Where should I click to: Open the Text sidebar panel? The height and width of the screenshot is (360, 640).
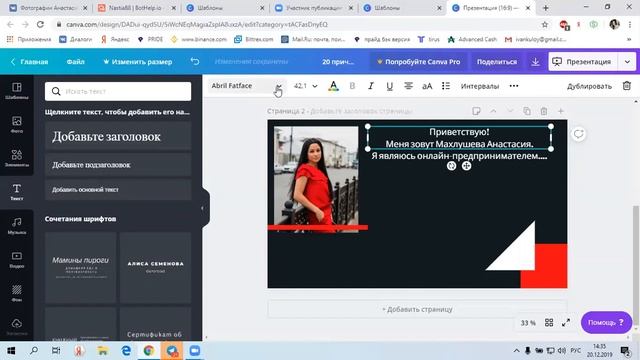tap(17, 192)
